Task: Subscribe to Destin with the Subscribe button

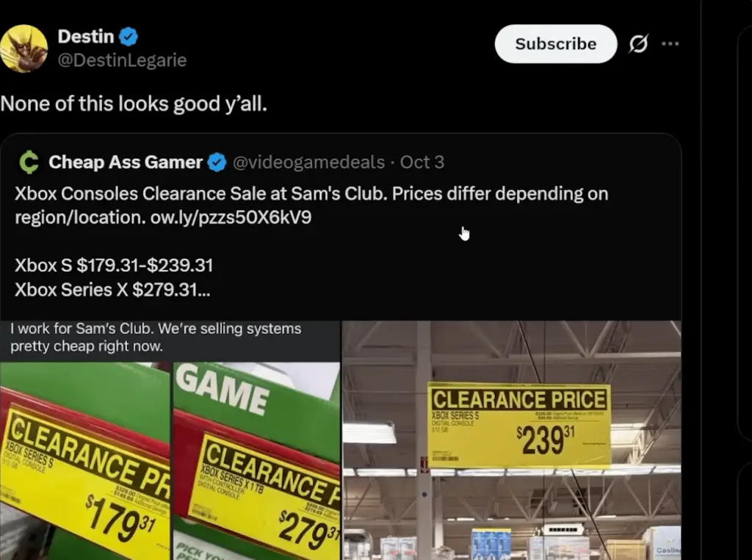Action: click(556, 43)
